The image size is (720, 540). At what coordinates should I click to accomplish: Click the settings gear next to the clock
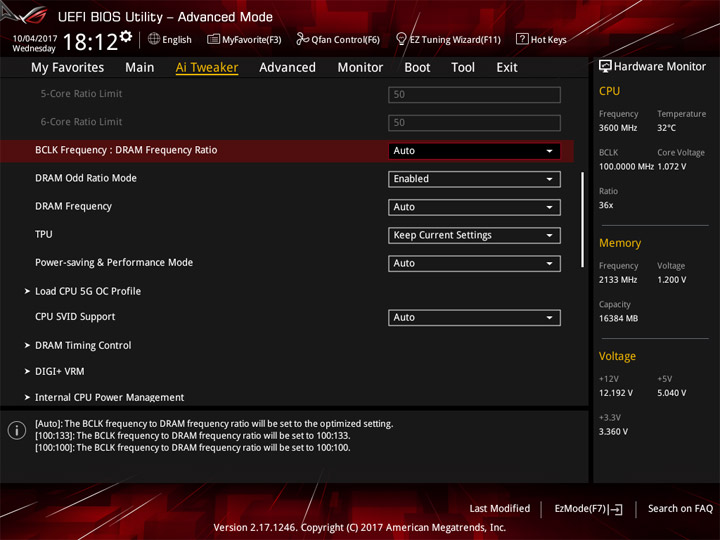point(126,36)
